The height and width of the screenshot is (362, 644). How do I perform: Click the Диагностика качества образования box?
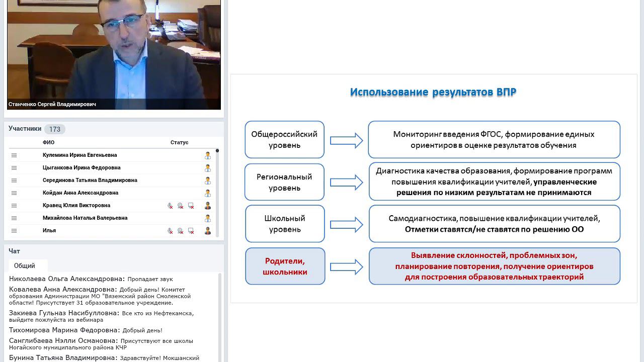[x=494, y=182]
